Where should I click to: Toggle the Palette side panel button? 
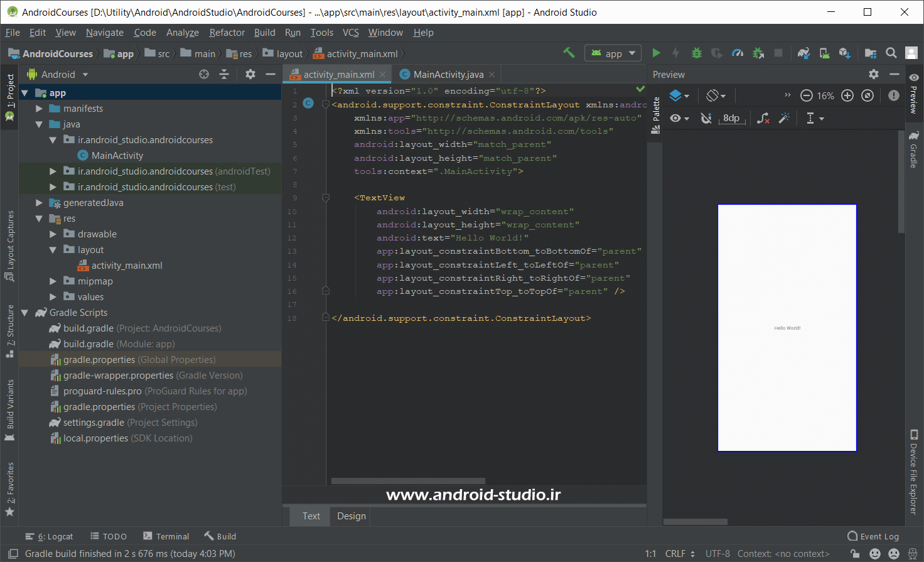[655, 116]
